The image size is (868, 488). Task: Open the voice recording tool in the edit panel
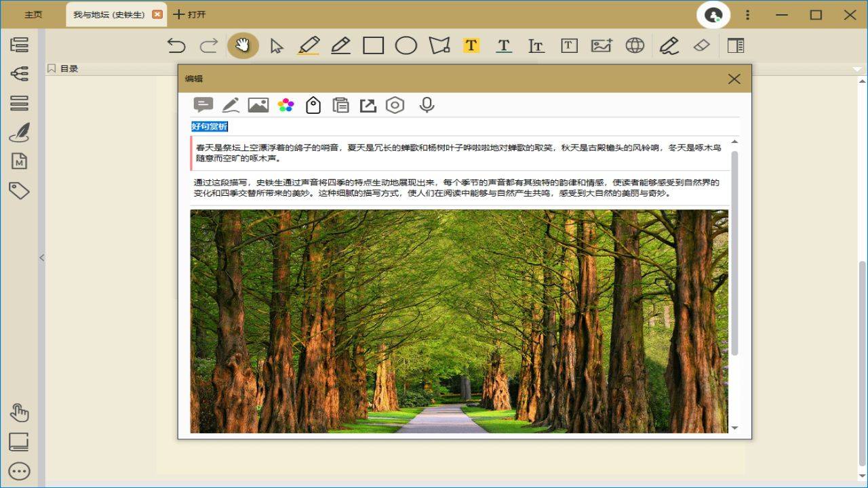coord(426,105)
